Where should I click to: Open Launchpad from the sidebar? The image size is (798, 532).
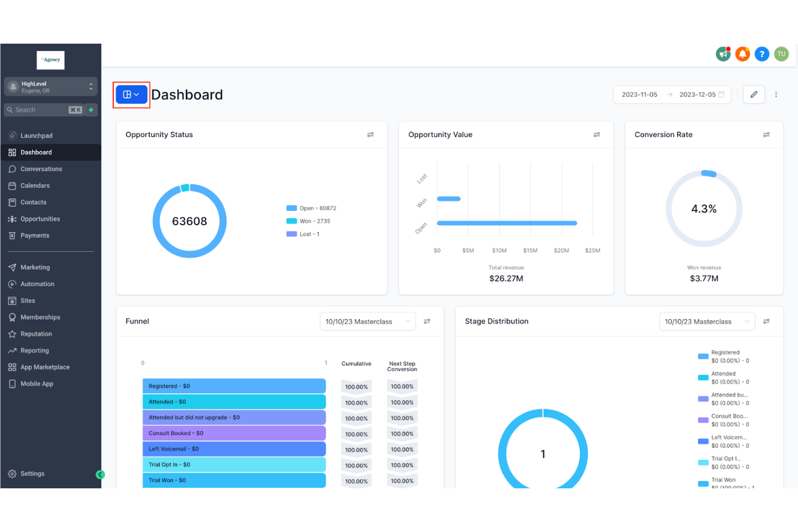(36, 135)
